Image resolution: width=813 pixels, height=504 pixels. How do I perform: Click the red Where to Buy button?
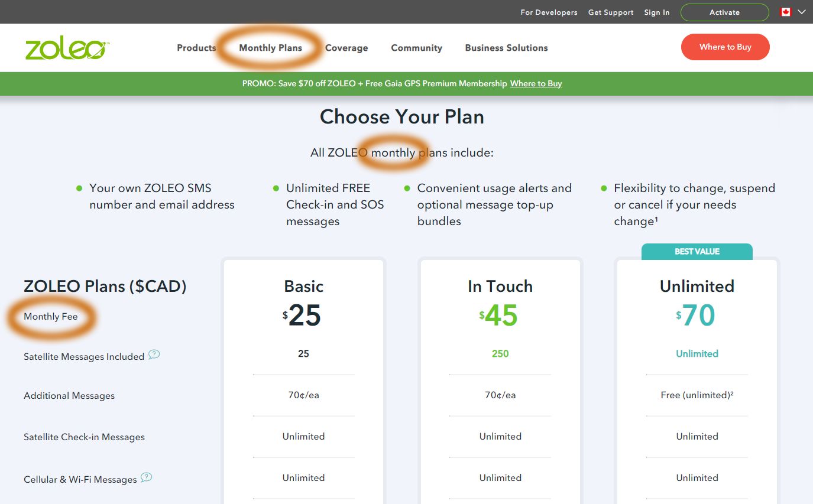click(x=725, y=47)
